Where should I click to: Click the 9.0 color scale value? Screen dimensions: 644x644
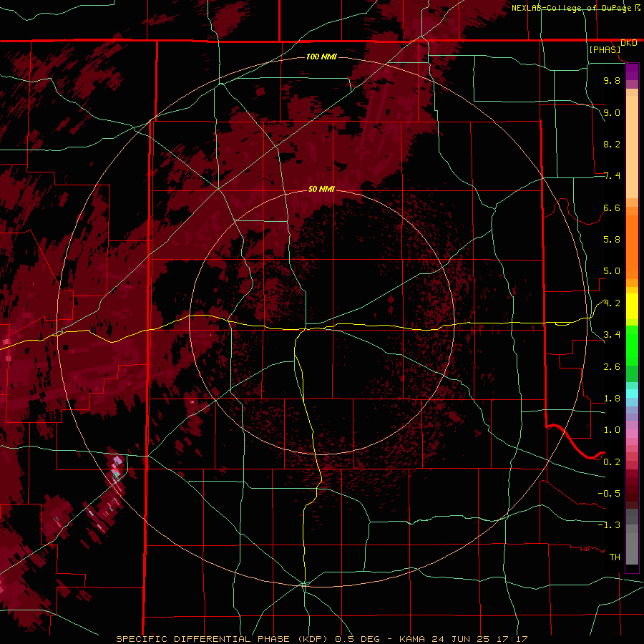(x=612, y=112)
